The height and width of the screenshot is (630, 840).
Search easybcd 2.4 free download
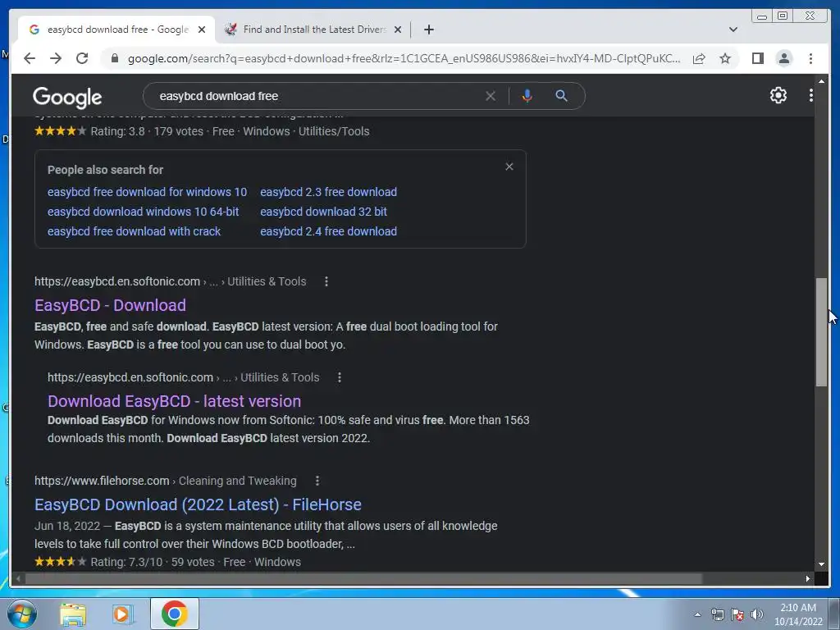[x=328, y=231]
